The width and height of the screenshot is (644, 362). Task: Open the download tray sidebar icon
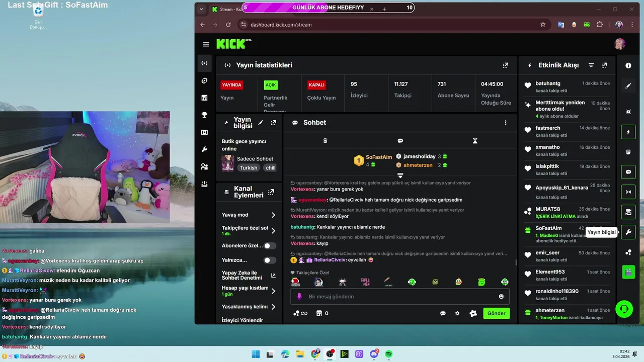pyautogui.click(x=204, y=184)
